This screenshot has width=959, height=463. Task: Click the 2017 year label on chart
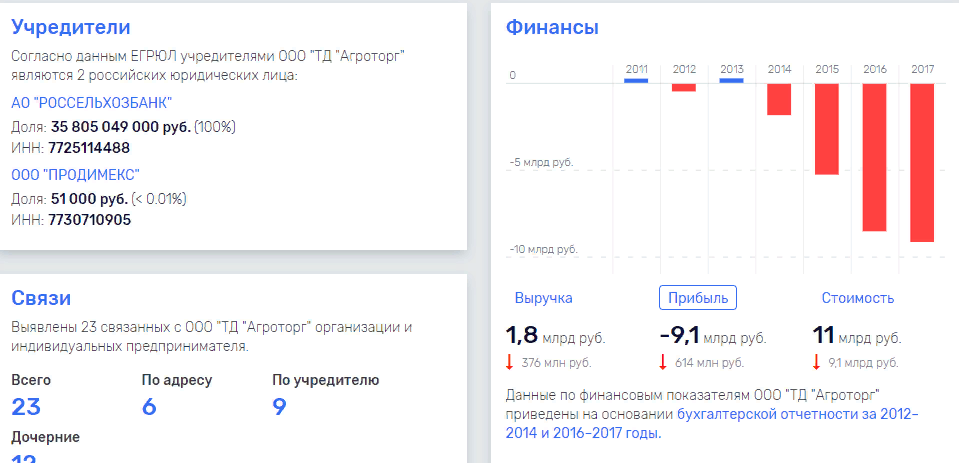tap(922, 69)
